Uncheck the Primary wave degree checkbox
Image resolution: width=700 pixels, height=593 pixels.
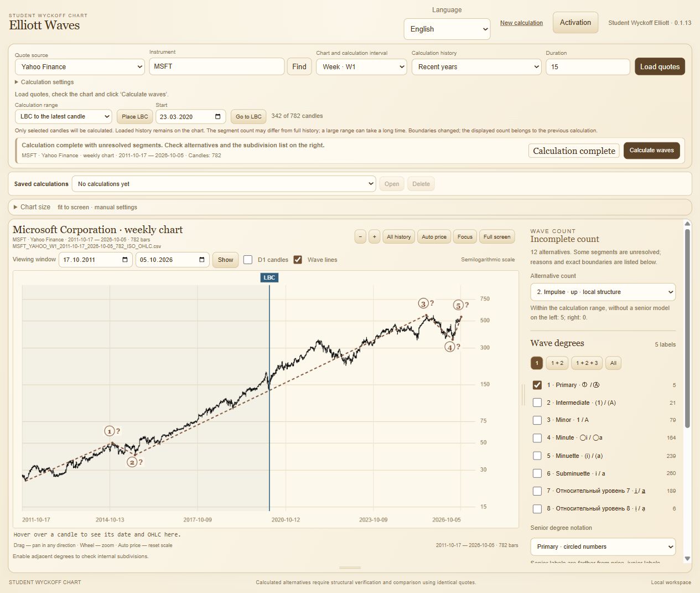click(537, 385)
